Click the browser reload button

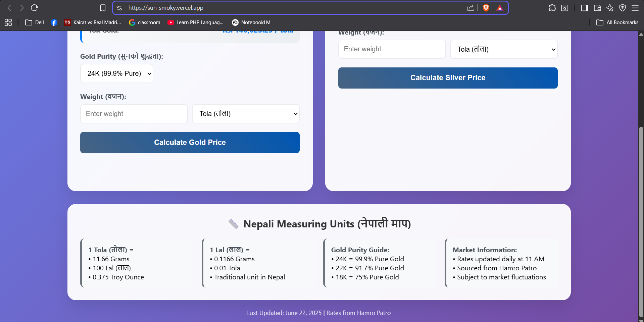pyautogui.click(x=34, y=8)
